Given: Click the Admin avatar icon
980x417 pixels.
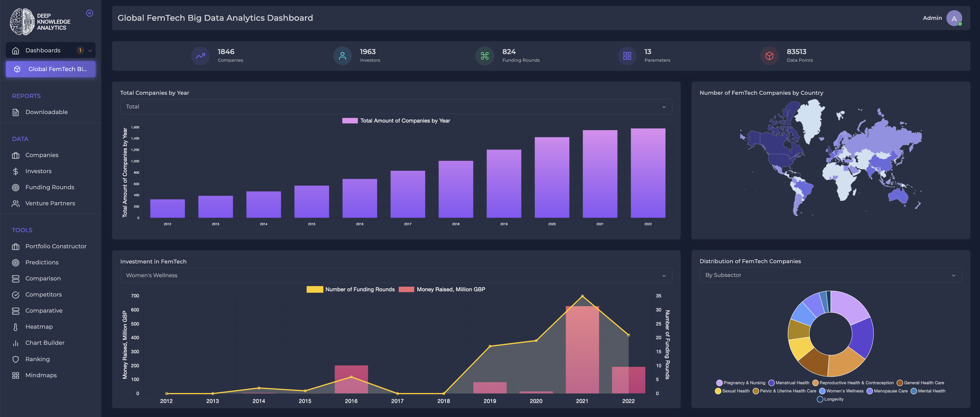Looking at the screenshot, I should 953,18.
